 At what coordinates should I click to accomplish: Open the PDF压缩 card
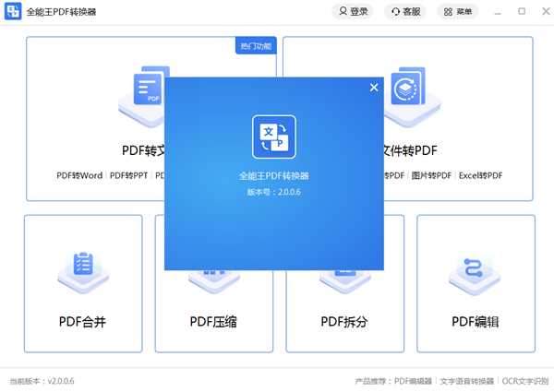[214, 322]
